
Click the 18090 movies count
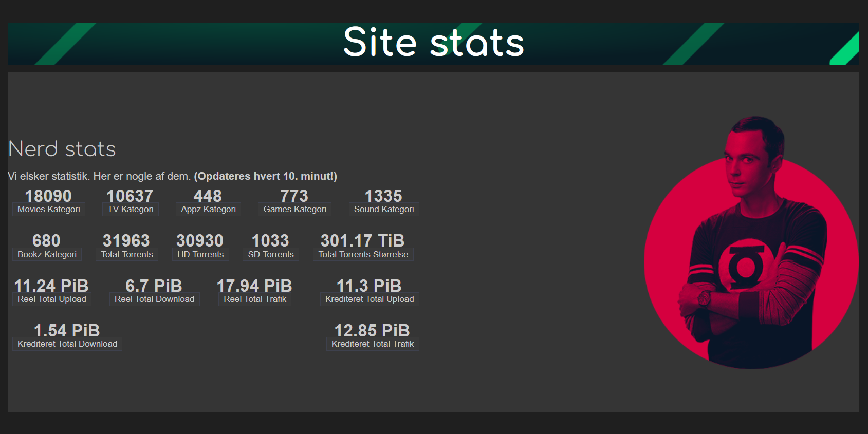48,196
